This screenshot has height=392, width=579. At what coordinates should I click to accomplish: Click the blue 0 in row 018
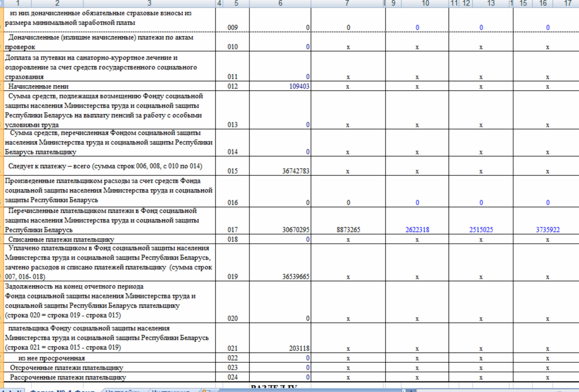(308, 239)
